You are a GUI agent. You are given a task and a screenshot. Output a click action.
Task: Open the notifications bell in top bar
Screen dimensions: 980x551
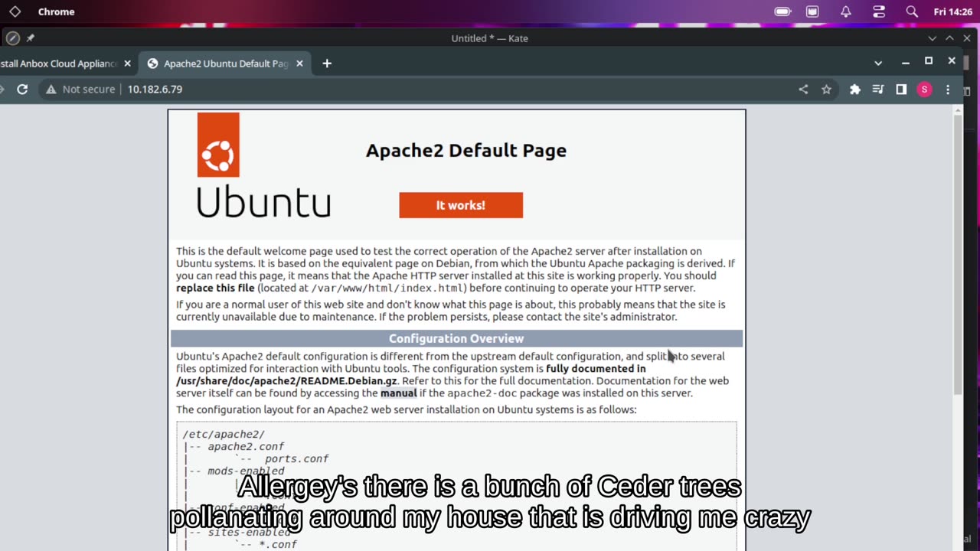(846, 11)
